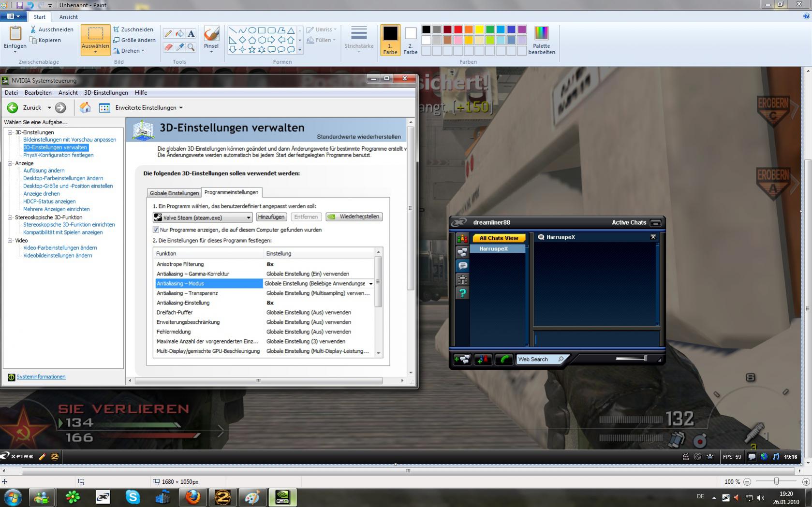Select the HarruspeX chat entry
Screen dimensions: 812x507
click(497, 249)
